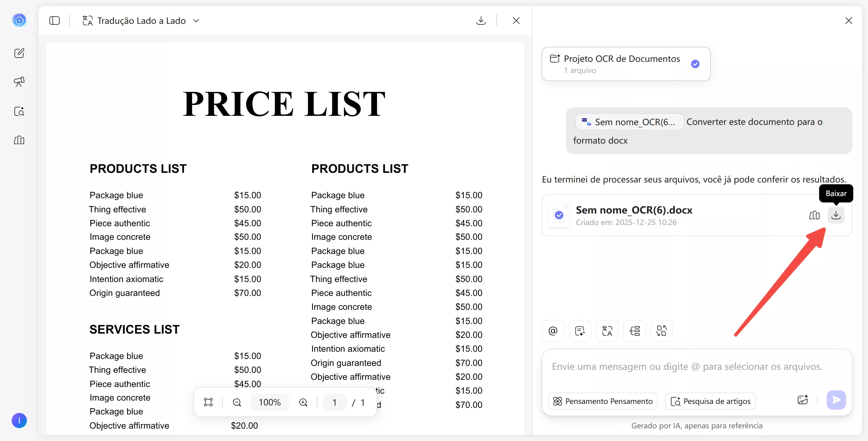The width and height of the screenshot is (868, 441).
Task: Expand the Tradução Lado a Lado dropdown
Action: pyautogui.click(x=196, y=21)
